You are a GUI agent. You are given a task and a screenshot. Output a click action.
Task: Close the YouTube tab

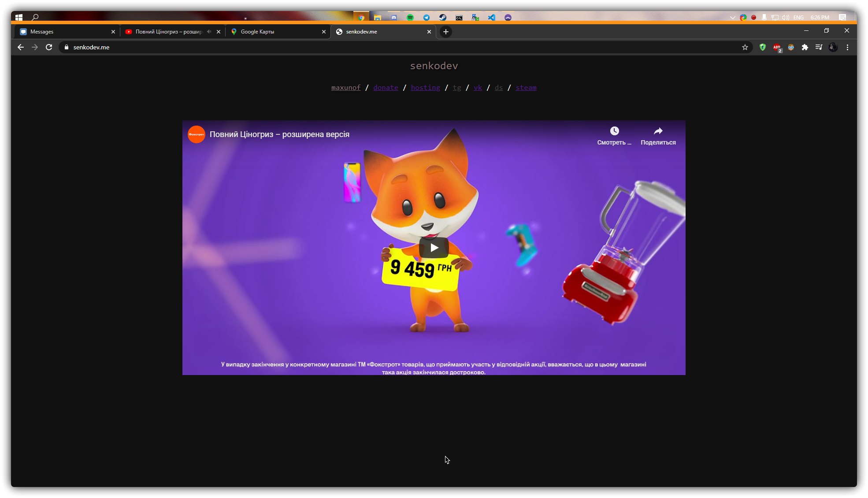[x=219, y=32]
